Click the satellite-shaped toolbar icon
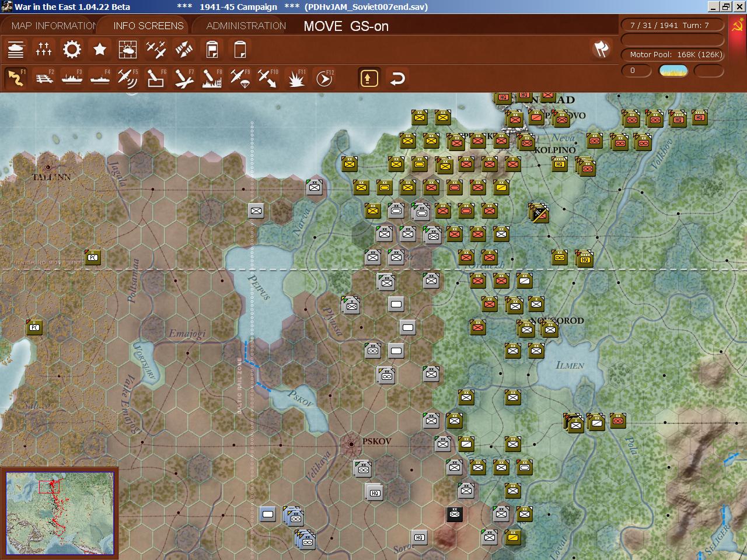The width and height of the screenshot is (747, 560). [184, 50]
